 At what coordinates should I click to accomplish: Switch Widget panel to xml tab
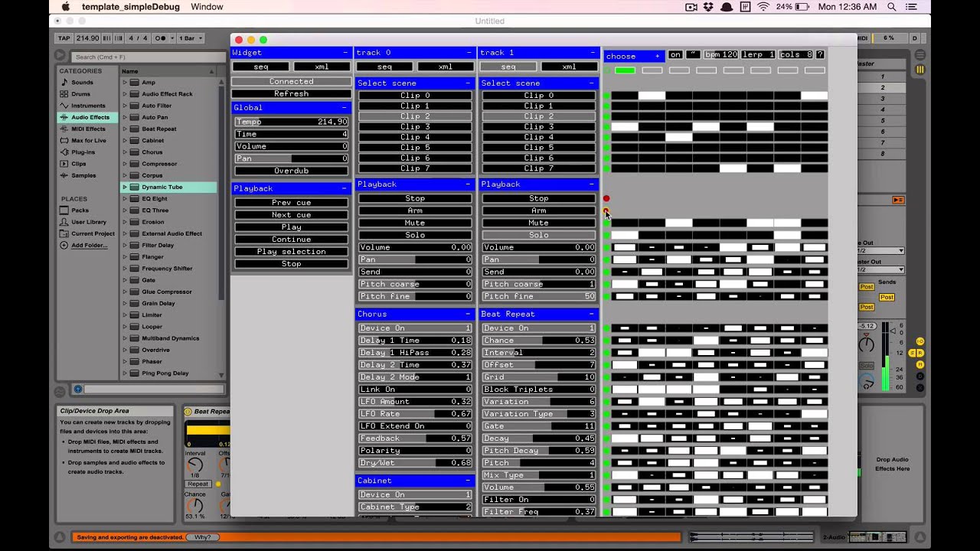tap(322, 67)
